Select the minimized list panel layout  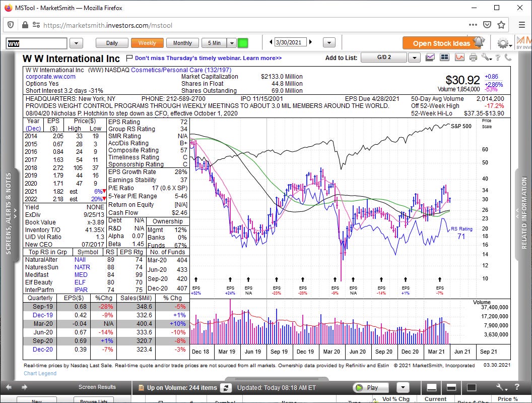point(432,388)
